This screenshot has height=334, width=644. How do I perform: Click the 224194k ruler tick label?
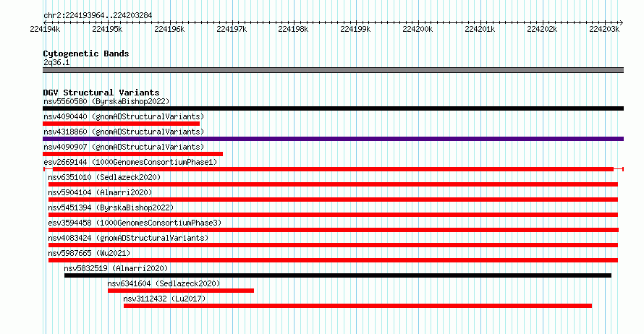point(45,29)
